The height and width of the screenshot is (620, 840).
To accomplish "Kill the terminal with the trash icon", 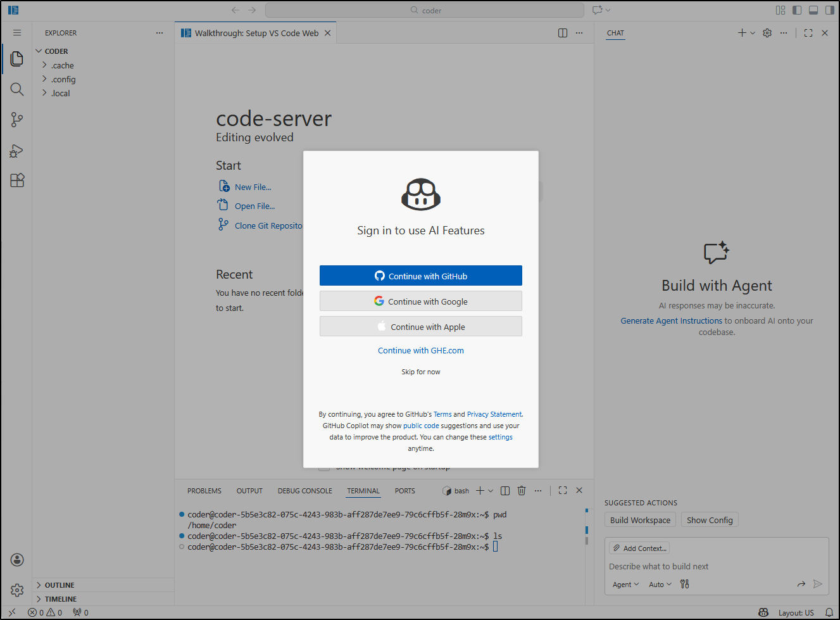I will 521,490.
